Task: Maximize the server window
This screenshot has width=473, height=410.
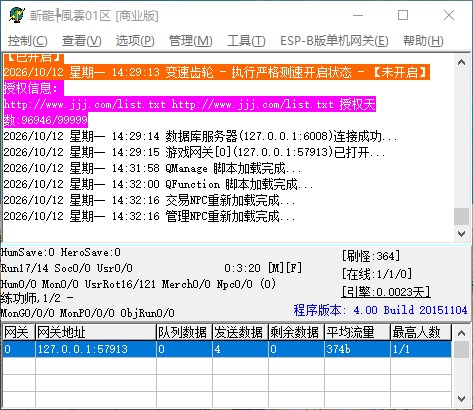Action: pos(403,15)
